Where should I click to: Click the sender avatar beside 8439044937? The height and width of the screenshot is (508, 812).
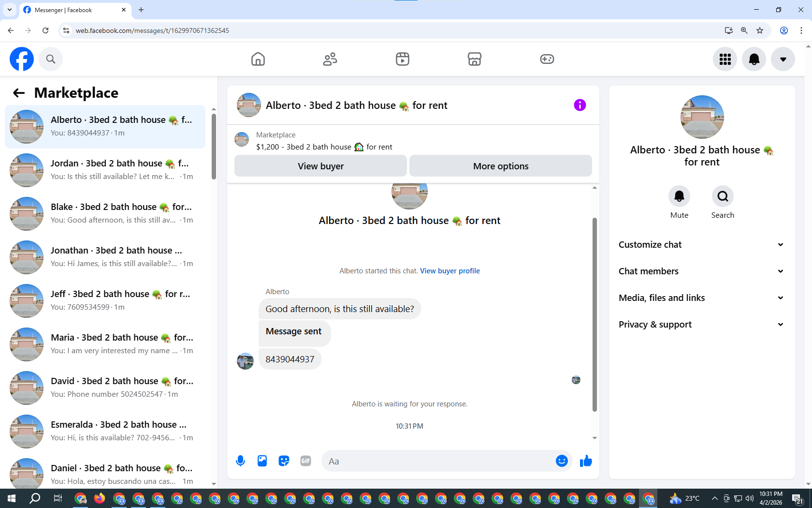(x=245, y=361)
